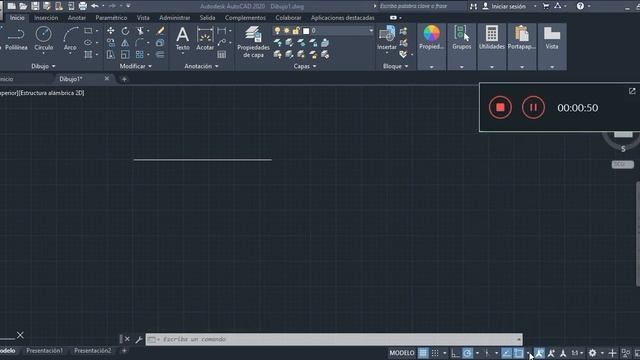The width and height of the screenshot is (640, 360).
Task: Expand the Anotación panel
Action: pos(201,66)
